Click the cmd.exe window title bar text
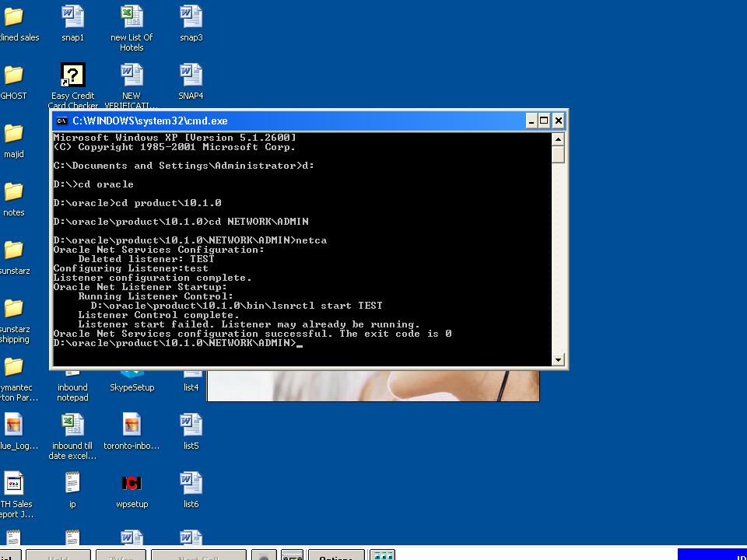The width and height of the screenshot is (747, 560). (150, 121)
